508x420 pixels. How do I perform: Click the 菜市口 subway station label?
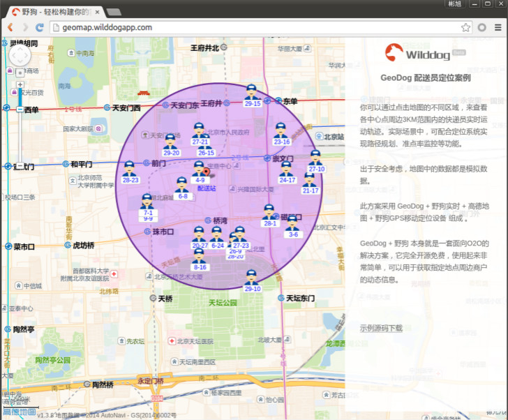point(24,247)
